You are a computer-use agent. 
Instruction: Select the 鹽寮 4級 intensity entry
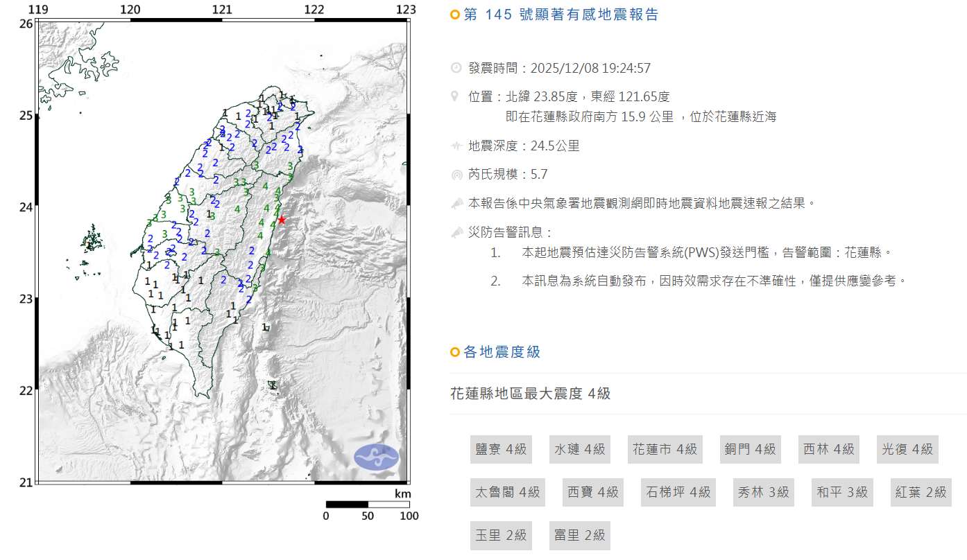[x=501, y=449]
